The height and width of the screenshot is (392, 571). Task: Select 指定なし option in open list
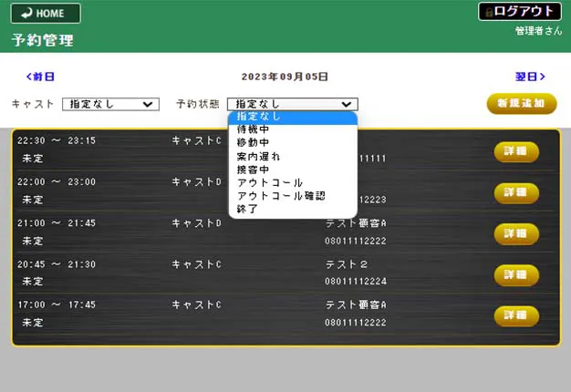point(293,117)
